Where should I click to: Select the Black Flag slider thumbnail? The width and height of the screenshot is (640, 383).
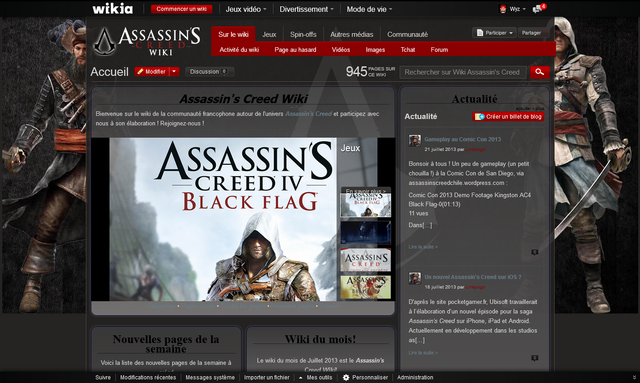click(x=366, y=205)
